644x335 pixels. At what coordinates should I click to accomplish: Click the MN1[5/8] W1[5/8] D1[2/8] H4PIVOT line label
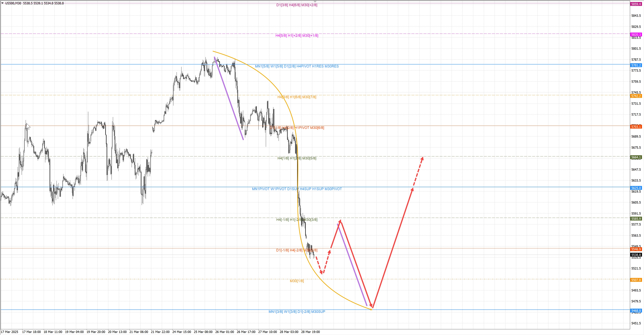coord(297,66)
